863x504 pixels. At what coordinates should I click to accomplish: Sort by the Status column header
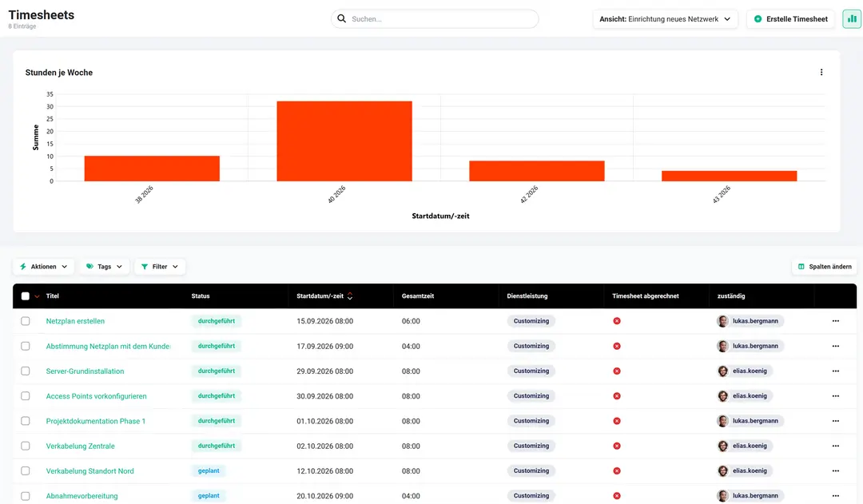click(201, 296)
